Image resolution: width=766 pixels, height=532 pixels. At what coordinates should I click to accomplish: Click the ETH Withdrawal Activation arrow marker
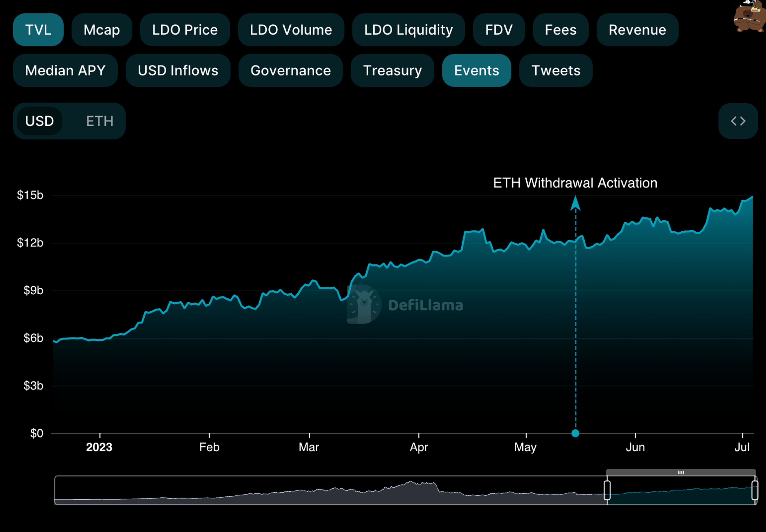click(x=575, y=203)
